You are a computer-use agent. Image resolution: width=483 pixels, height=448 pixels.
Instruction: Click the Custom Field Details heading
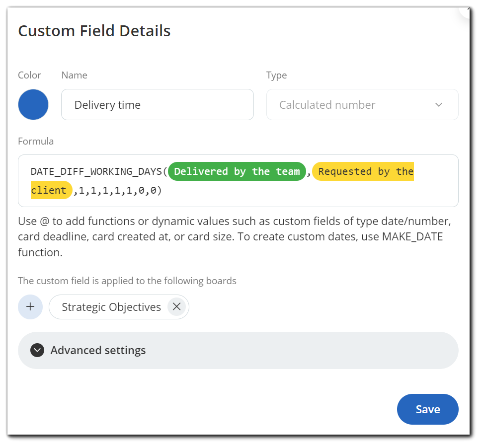[94, 31]
